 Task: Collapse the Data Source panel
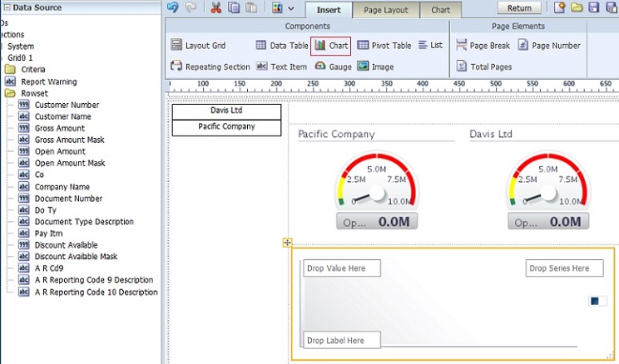7,7
